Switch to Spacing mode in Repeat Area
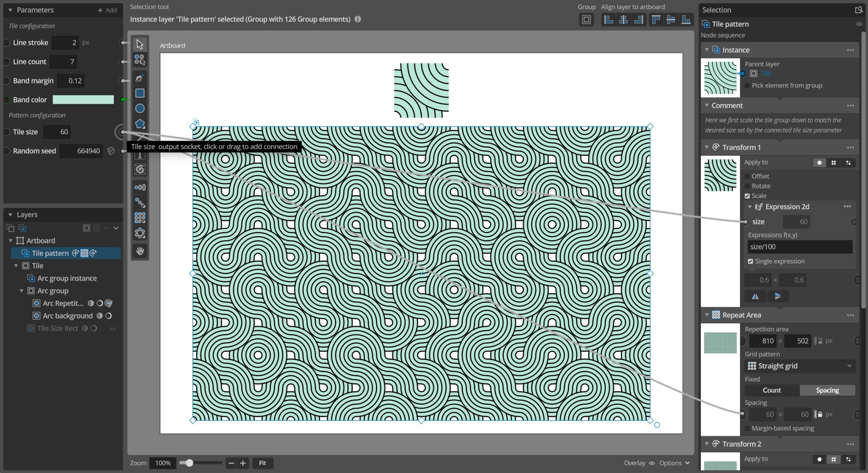Image resolution: width=868 pixels, height=473 pixels. point(827,390)
